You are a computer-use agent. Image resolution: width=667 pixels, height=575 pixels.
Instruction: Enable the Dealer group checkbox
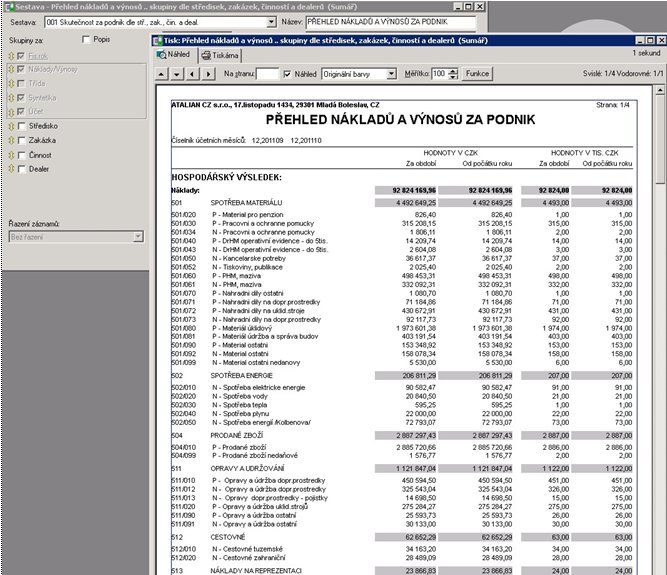[x=21, y=169]
